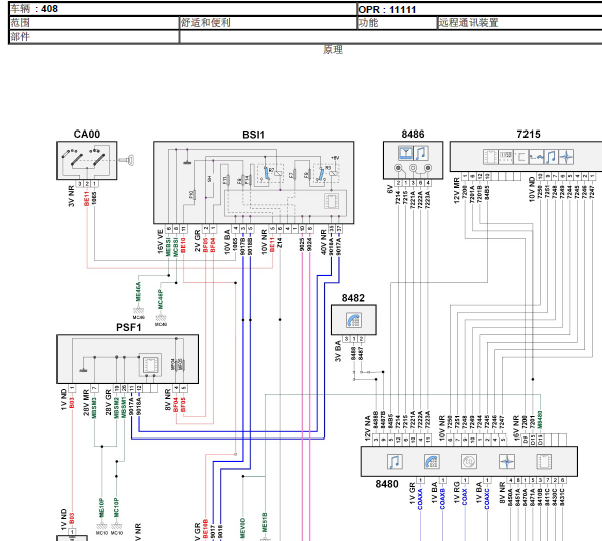Click the vehicle header cell '车辆 : 408'

coord(183,9)
